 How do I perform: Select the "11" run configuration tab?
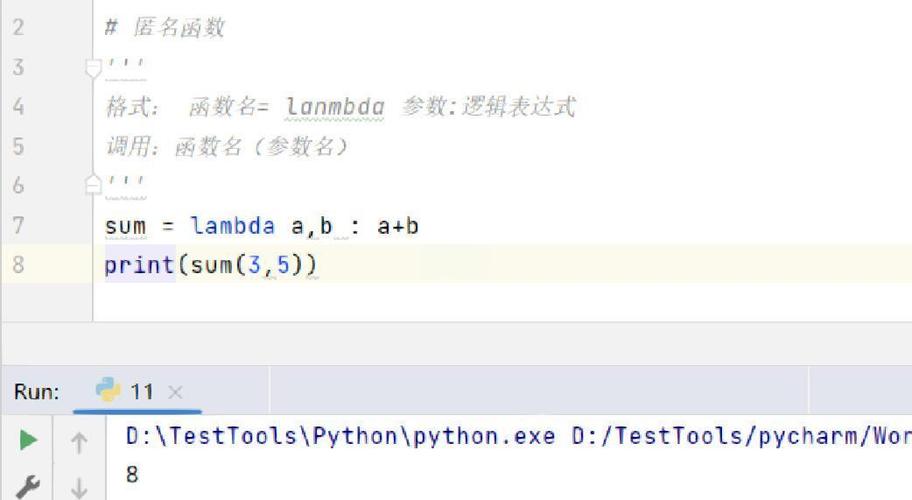click(x=142, y=392)
